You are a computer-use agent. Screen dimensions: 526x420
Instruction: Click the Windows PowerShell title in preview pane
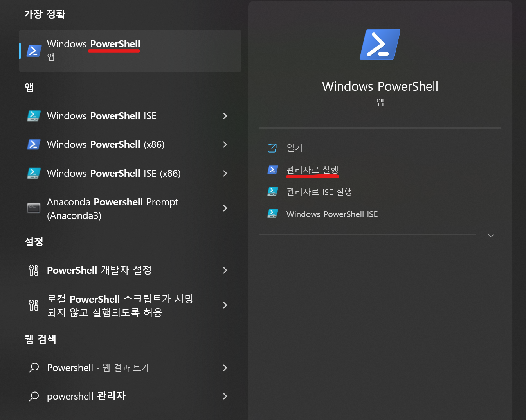(x=380, y=86)
